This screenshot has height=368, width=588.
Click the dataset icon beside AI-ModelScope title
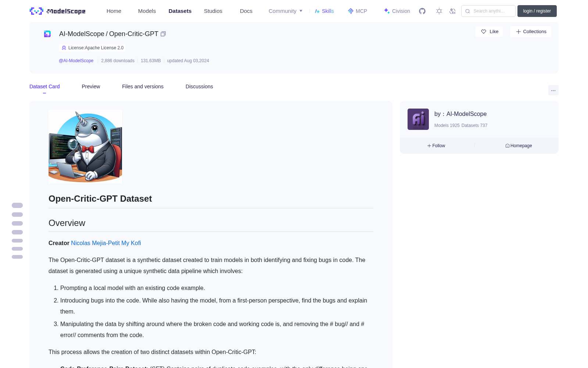(47, 34)
